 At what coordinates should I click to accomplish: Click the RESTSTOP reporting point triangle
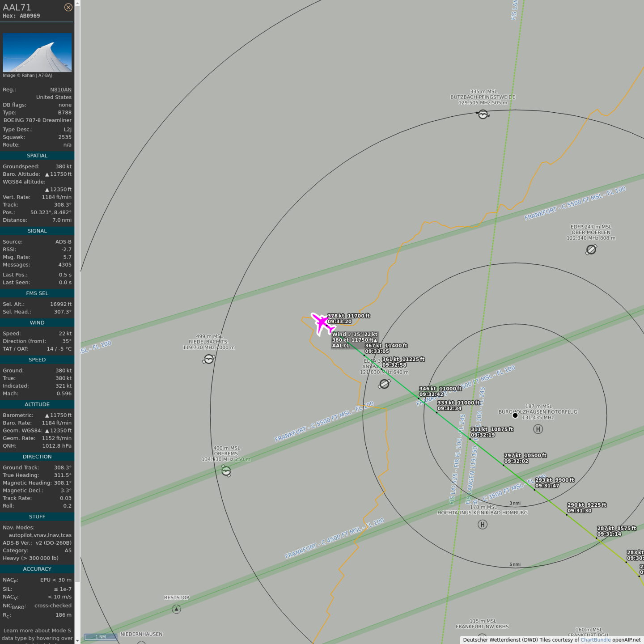pyautogui.click(x=176, y=609)
